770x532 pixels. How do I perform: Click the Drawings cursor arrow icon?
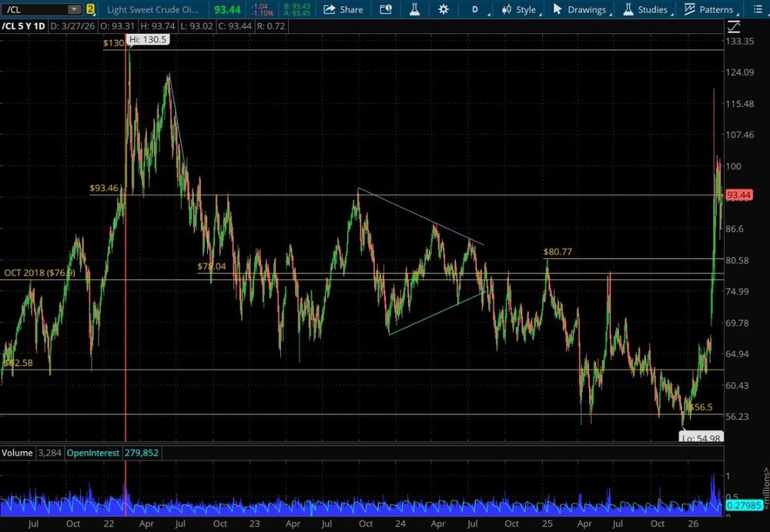[x=558, y=10]
